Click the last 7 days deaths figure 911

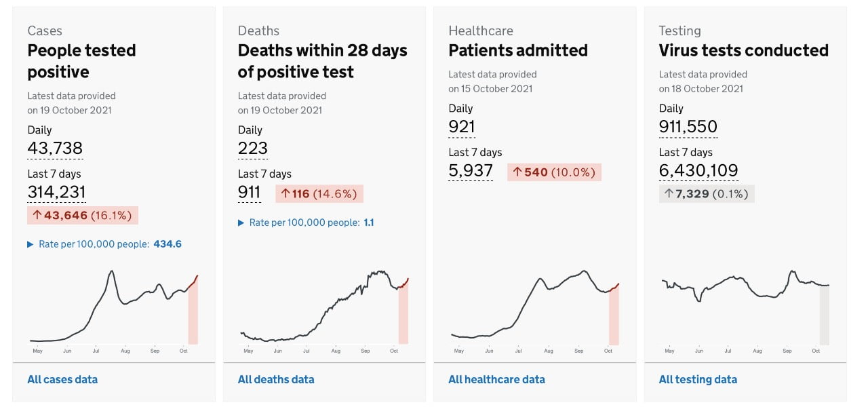point(249,192)
